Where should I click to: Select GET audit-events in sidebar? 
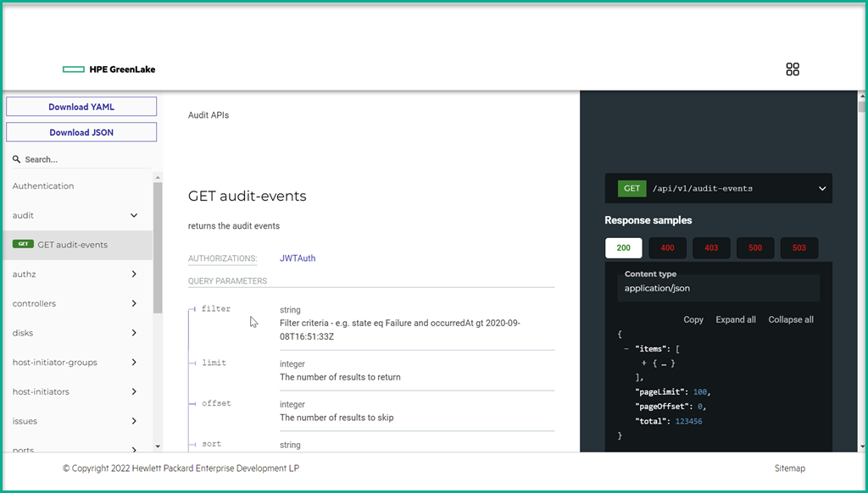[x=77, y=245]
